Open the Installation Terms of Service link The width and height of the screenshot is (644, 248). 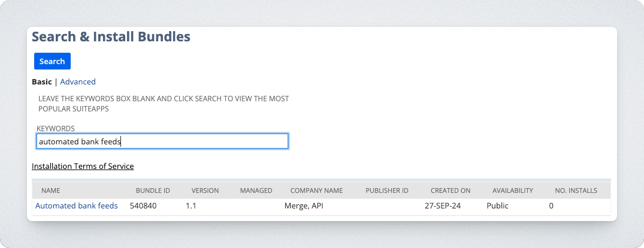pyautogui.click(x=83, y=166)
